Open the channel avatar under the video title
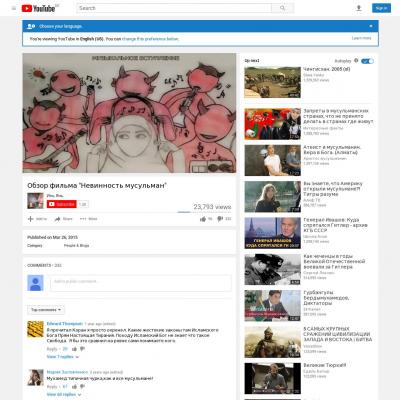 [35, 201]
